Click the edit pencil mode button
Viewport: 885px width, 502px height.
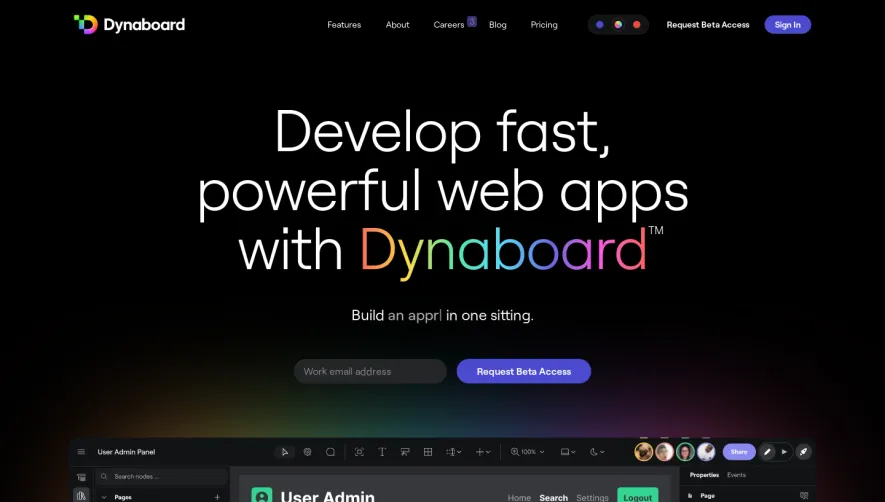767,452
